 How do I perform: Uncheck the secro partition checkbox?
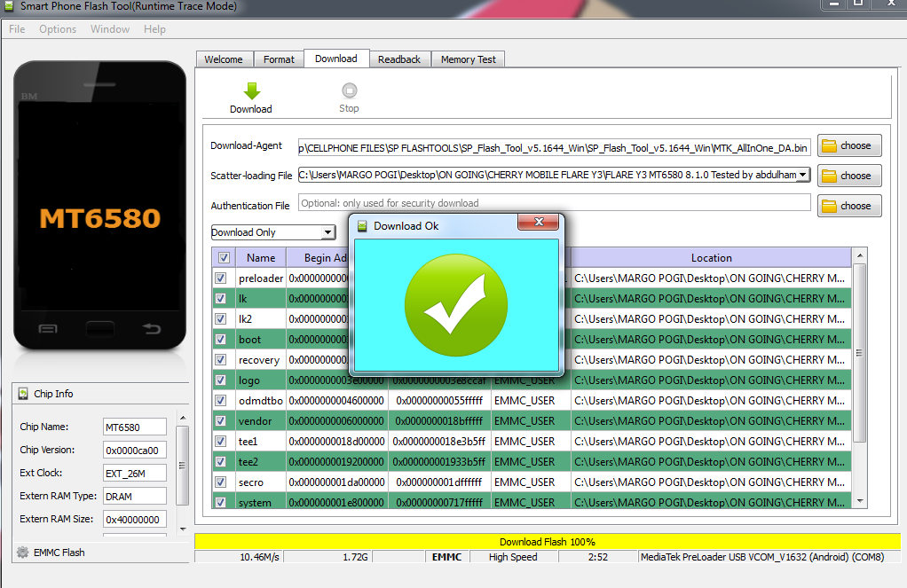point(221,482)
